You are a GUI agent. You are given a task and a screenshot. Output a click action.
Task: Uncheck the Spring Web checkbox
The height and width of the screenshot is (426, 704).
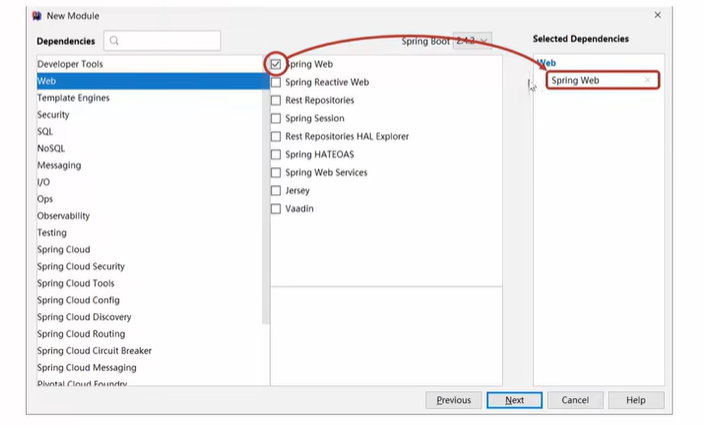pos(276,64)
